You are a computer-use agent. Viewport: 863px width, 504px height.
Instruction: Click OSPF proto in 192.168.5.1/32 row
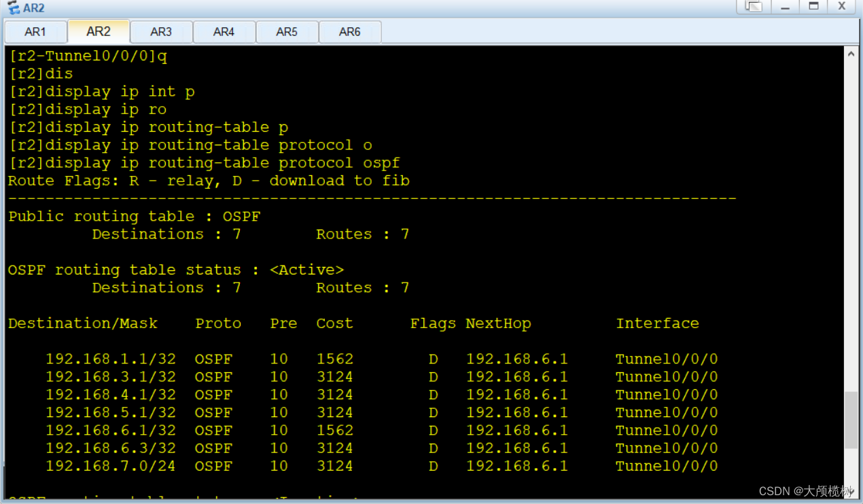213,412
